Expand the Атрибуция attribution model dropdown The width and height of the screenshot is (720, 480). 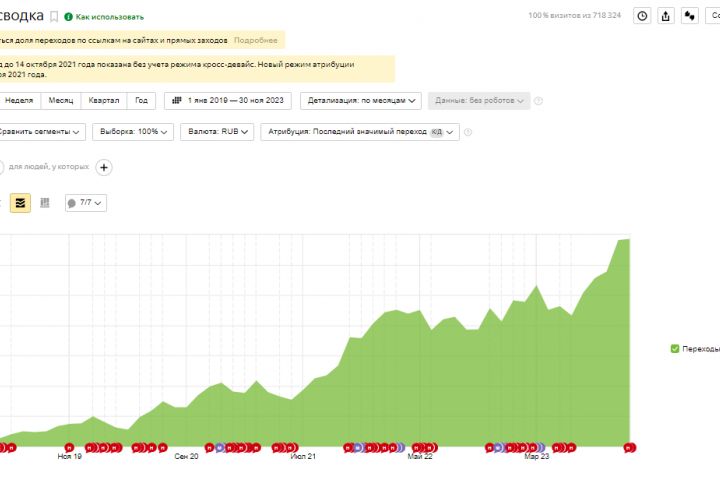pos(359,132)
